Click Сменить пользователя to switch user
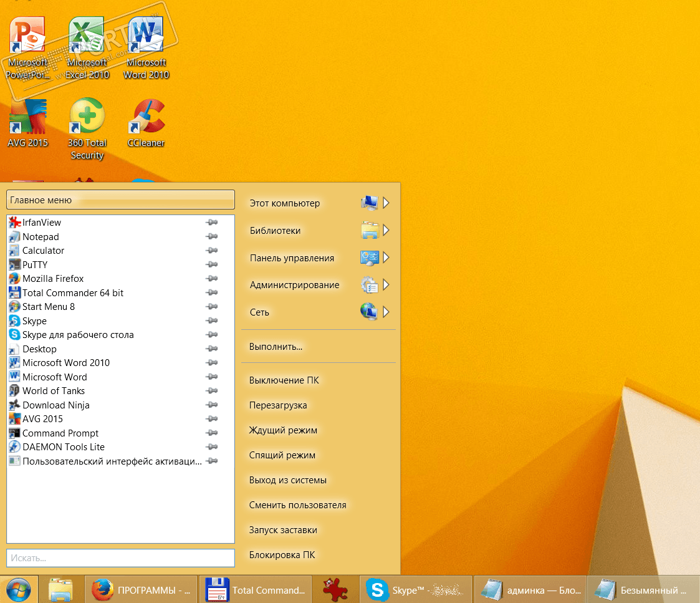The width and height of the screenshot is (700, 603). pos(298,505)
